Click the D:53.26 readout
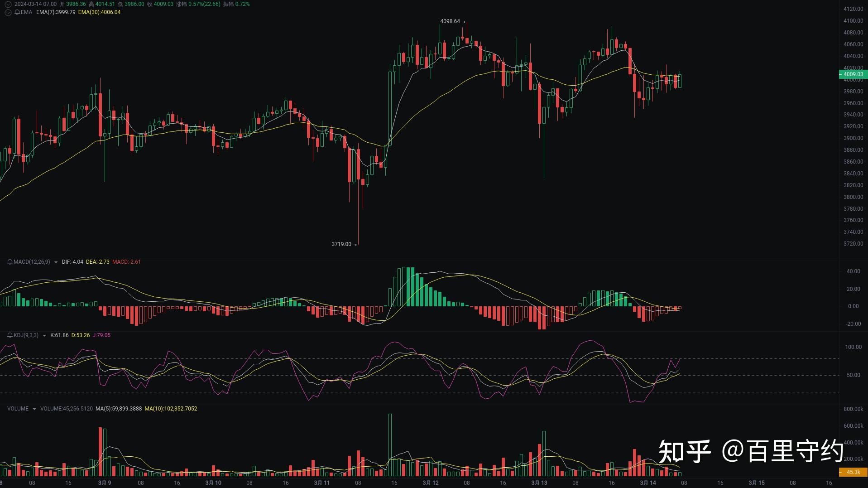Screen dimensions: 868x488 click(x=81, y=335)
